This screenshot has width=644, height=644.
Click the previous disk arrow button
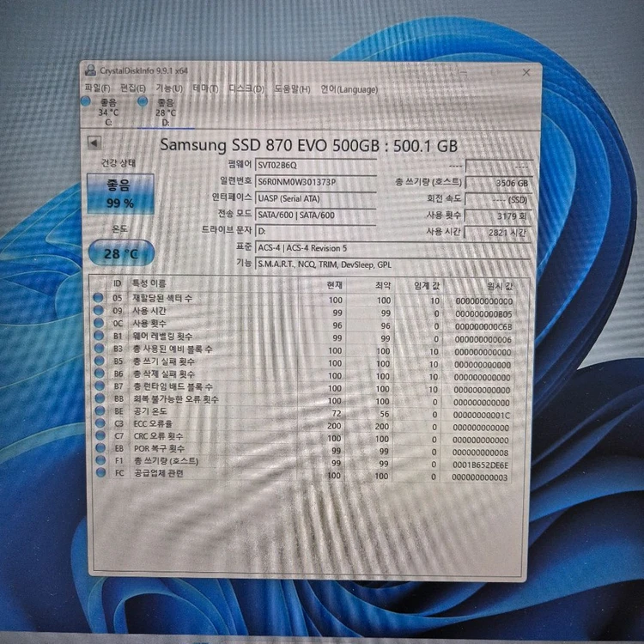pyautogui.click(x=94, y=143)
